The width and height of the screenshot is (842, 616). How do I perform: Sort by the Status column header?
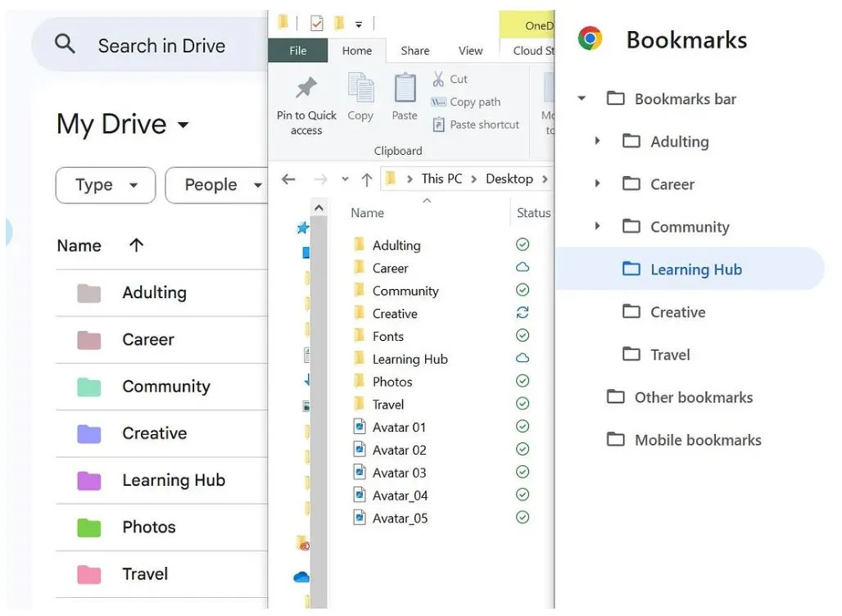pos(533,213)
